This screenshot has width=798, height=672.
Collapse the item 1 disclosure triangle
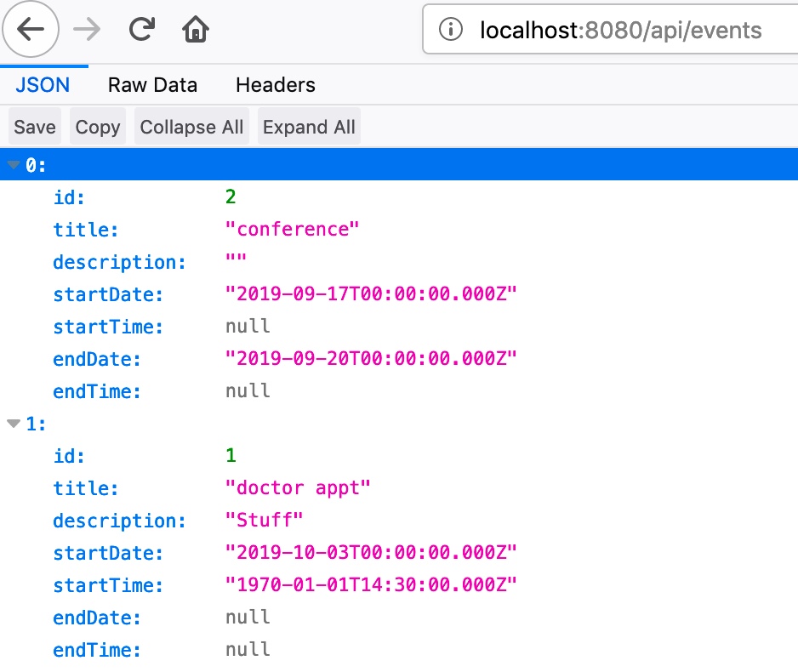pos(14,424)
